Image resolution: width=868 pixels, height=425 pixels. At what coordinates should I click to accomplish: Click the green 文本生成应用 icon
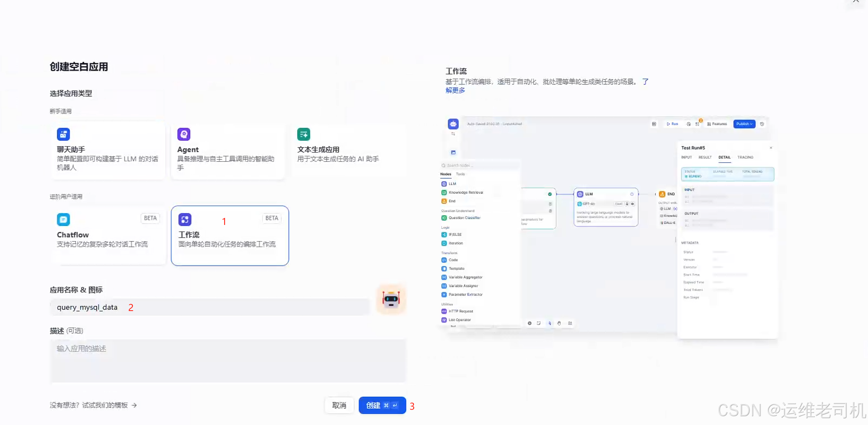pos(303,134)
